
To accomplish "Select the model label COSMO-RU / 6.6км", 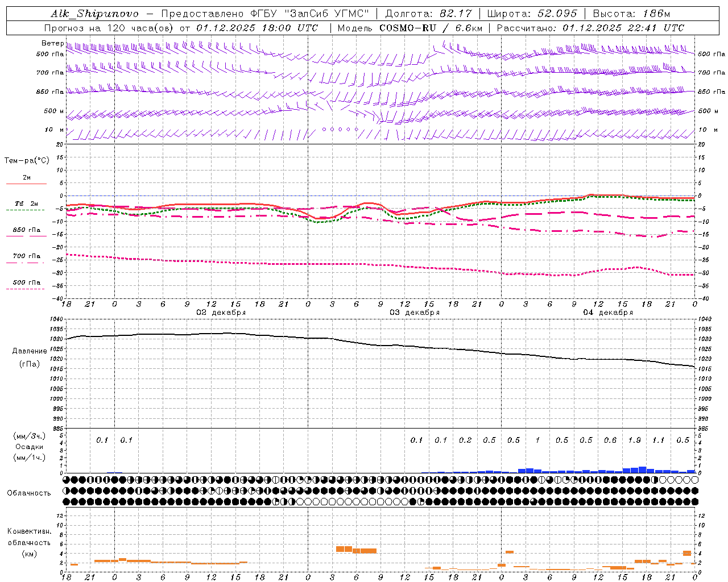I will (x=429, y=27).
